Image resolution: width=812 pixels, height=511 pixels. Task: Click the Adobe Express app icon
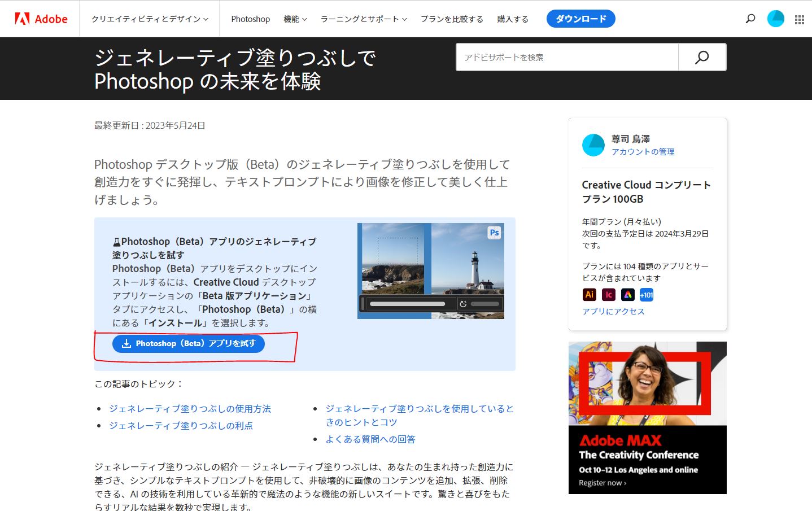pyautogui.click(x=627, y=295)
